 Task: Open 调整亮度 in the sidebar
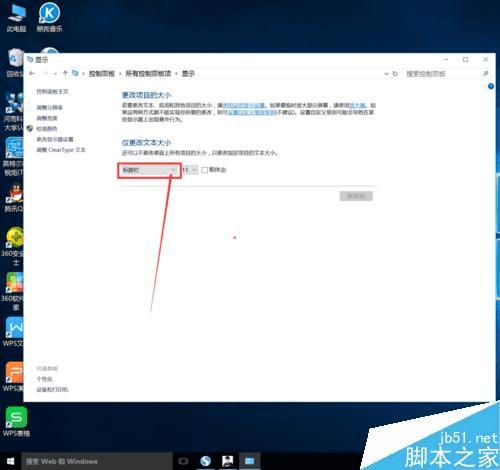(x=47, y=118)
